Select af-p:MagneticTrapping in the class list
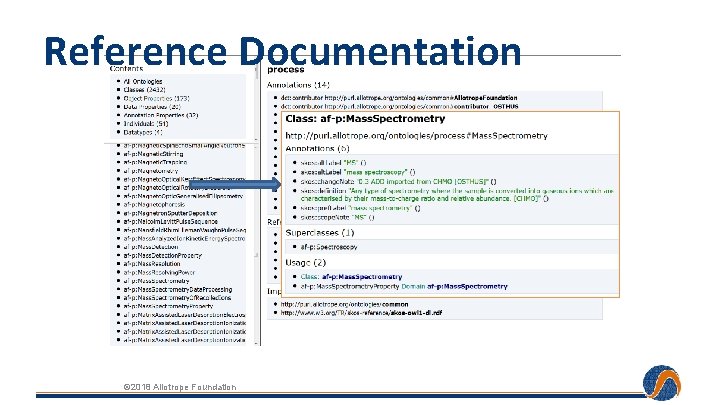Viewport: 720px width, 405px height. point(155,162)
